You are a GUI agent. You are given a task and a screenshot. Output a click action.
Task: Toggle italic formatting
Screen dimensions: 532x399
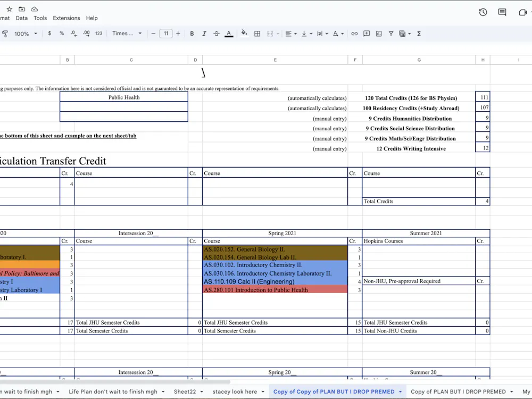(204, 34)
